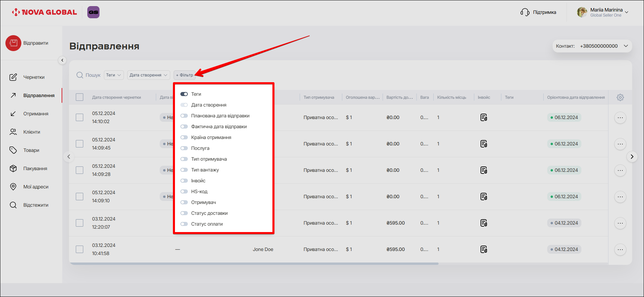Click the Підтримка headset icon
The image size is (644, 297).
(525, 13)
